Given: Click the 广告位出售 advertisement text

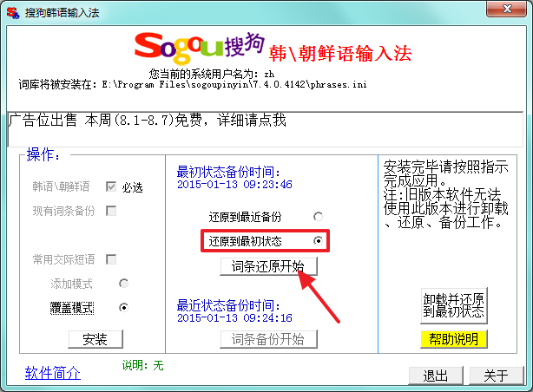Looking at the screenshot, I should 148,121.
